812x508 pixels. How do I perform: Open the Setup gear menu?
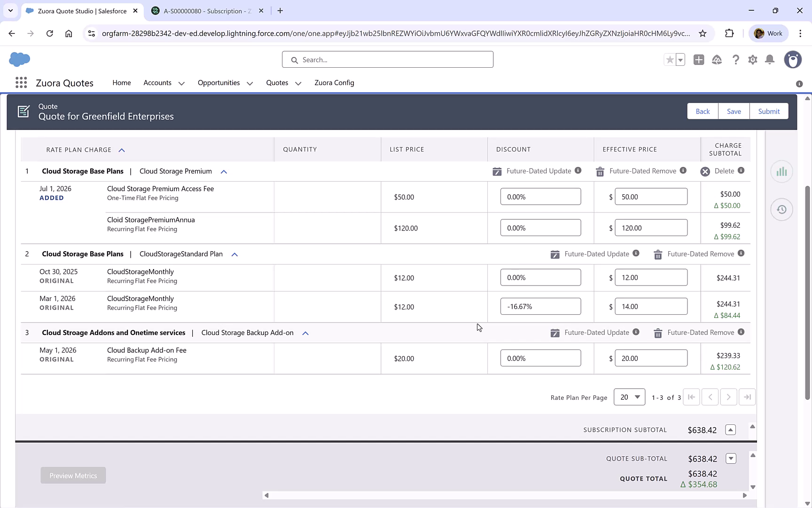pyautogui.click(x=752, y=60)
